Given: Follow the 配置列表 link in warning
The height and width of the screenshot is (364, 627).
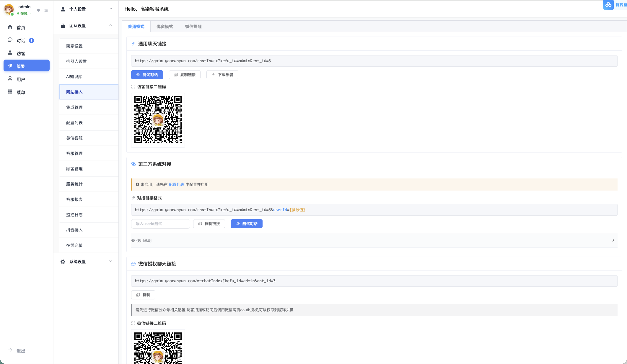Looking at the screenshot, I should [176, 185].
